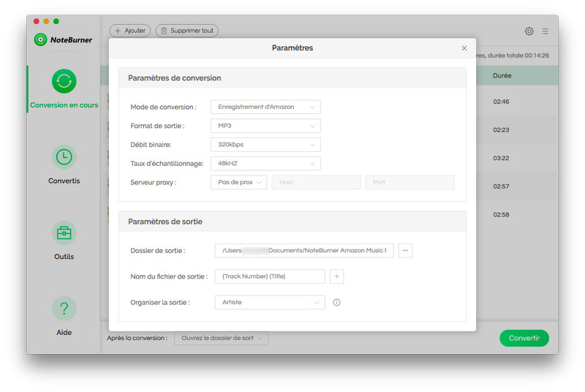Click the Paramètres de sortie heading
This screenshot has height=392, width=585.
point(165,222)
